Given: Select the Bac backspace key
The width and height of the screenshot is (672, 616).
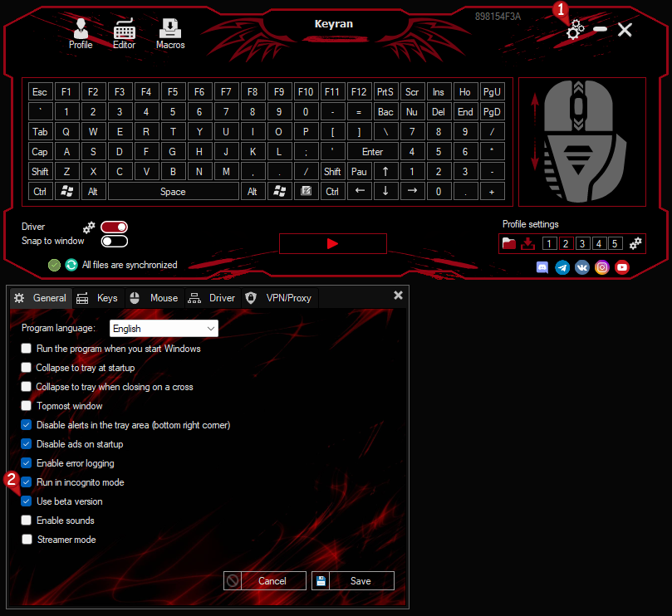Looking at the screenshot, I should (385, 112).
